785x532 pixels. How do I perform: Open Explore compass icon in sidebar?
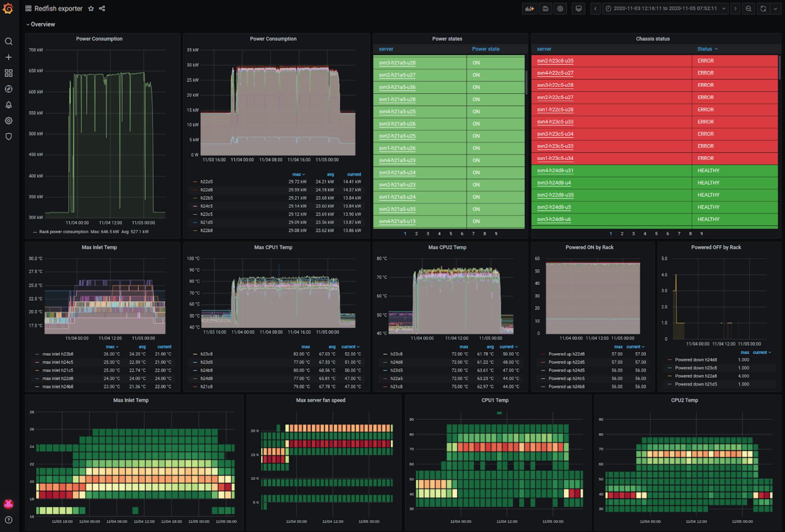pos(8,89)
